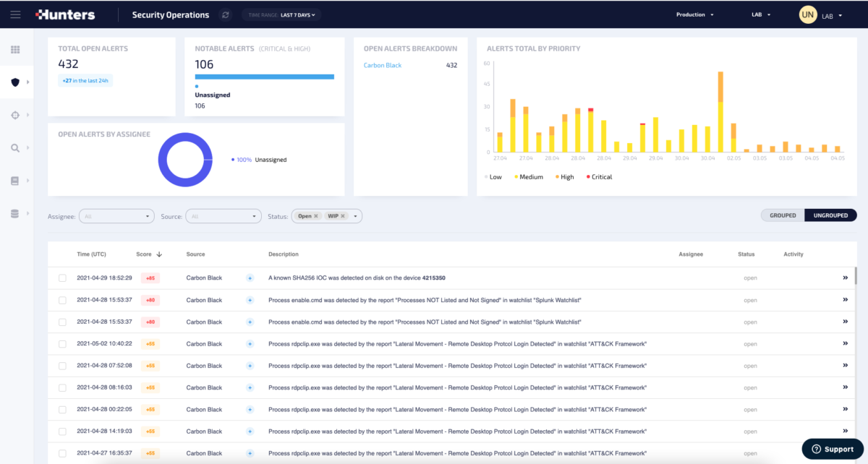
Task: Open the search magnifier icon in sidebar
Action: [16, 147]
